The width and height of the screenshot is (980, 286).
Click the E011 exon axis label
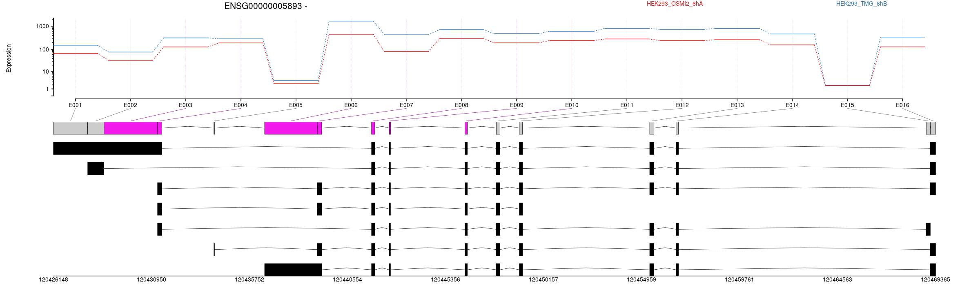coord(627,105)
